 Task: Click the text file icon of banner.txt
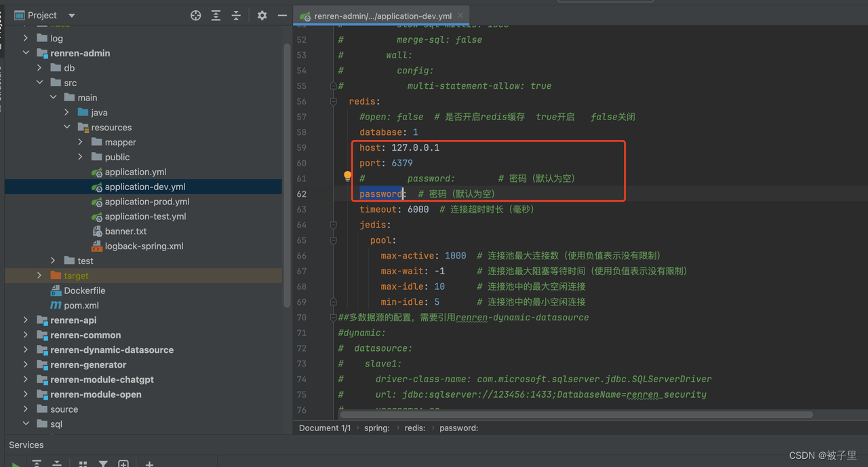point(97,231)
